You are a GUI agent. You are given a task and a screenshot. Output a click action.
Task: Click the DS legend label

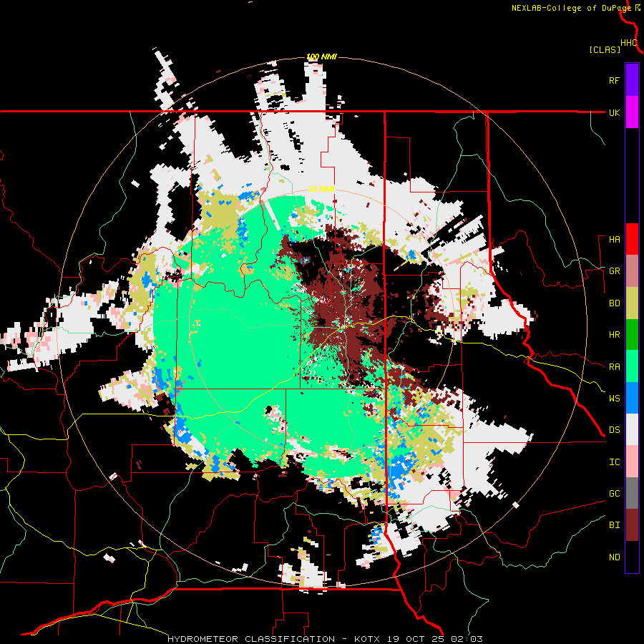614,430
